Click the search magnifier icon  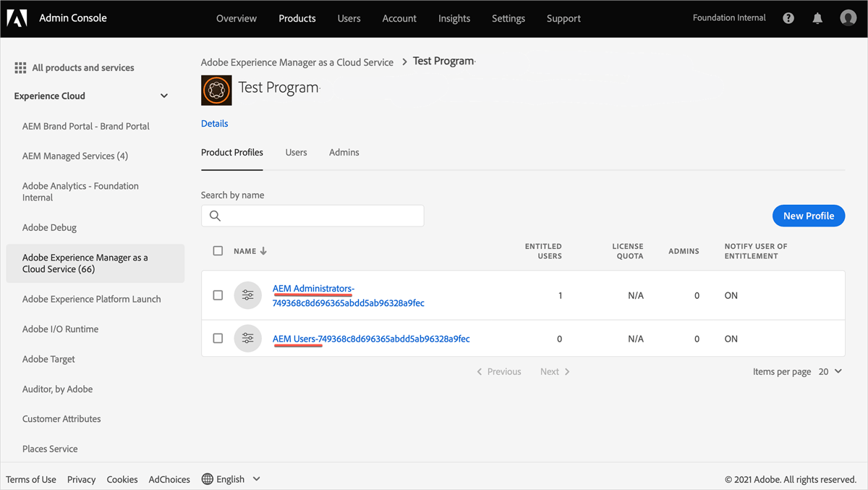215,215
